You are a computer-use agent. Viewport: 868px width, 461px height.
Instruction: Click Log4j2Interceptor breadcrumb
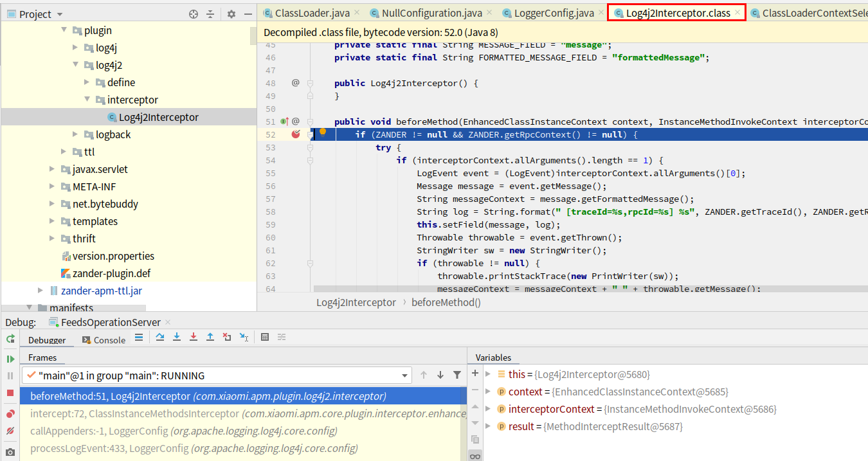tap(356, 302)
